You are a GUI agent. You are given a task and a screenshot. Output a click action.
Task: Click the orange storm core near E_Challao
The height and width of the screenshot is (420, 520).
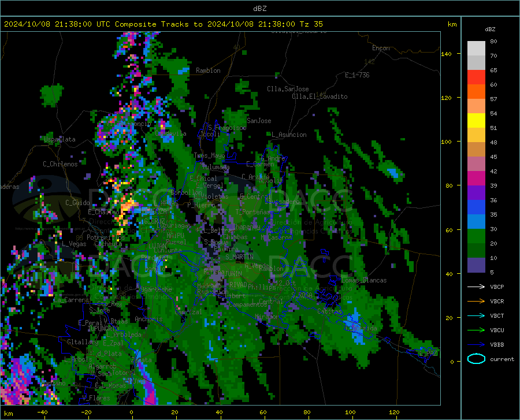(x=127, y=206)
